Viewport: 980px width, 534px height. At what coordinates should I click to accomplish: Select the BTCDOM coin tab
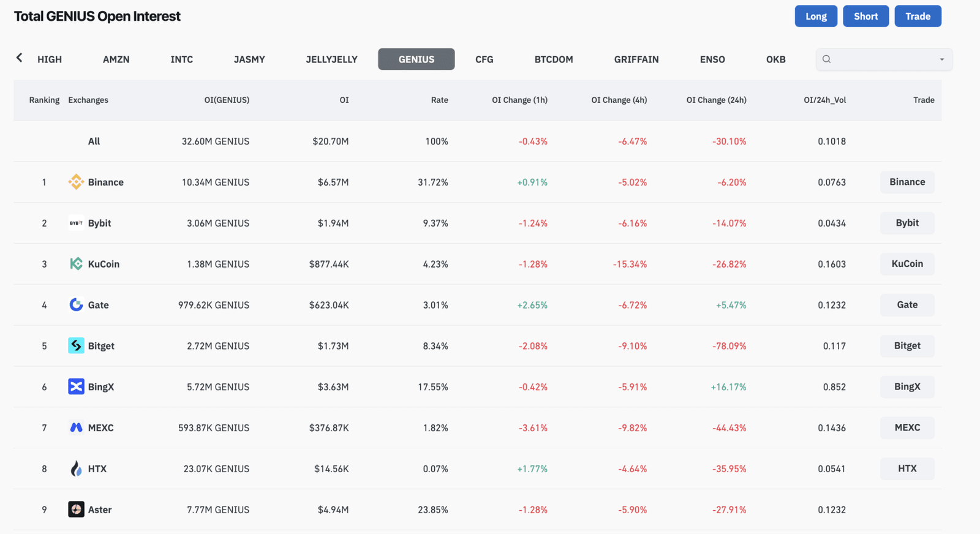(x=553, y=59)
